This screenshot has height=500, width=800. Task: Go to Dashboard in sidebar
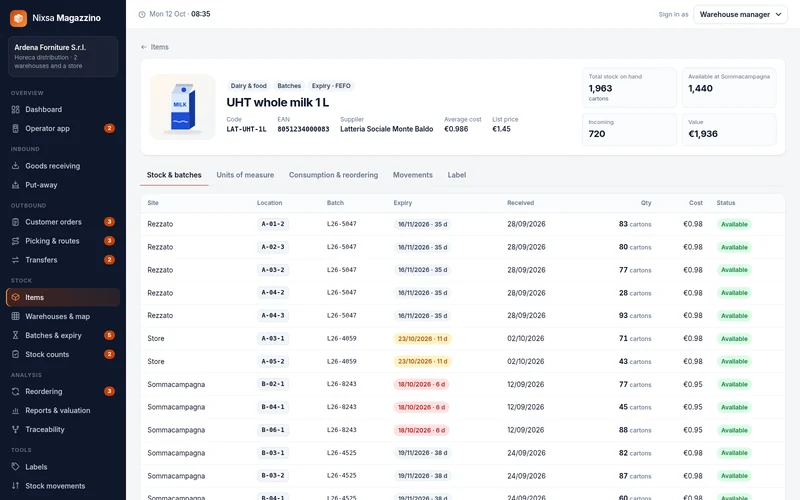(63, 109)
